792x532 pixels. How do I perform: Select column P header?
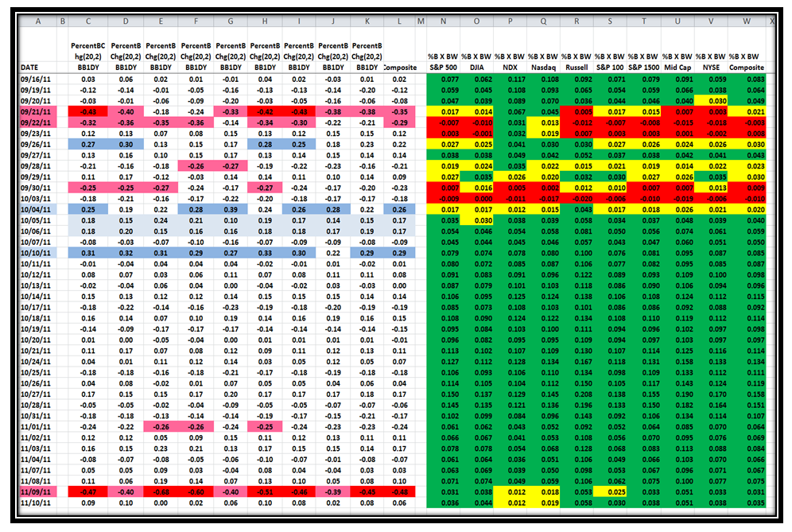pos(511,21)
